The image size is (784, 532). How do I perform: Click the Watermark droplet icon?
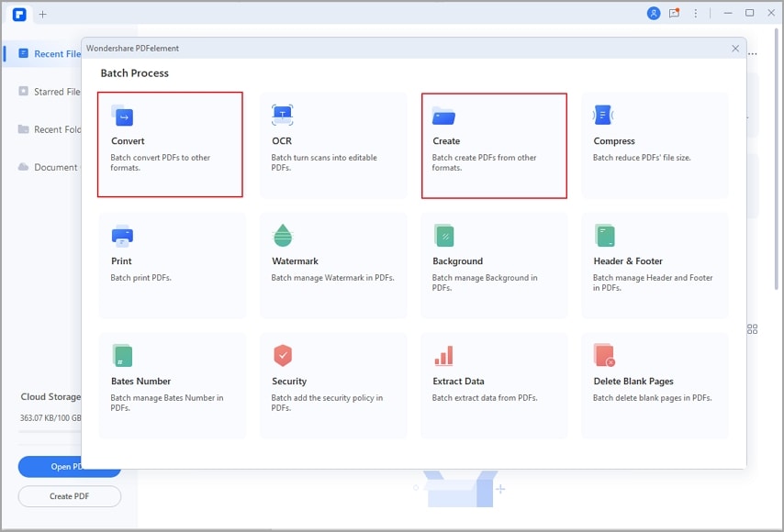[x=283, y=236]
